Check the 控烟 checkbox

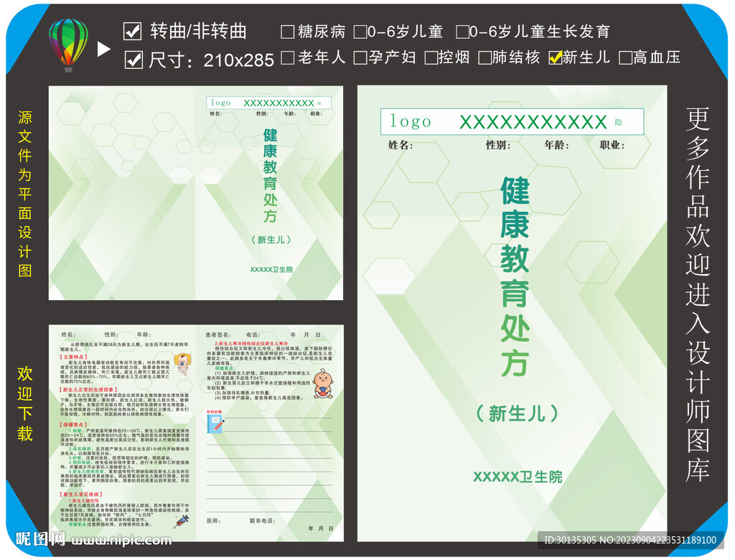pos(431,57)
